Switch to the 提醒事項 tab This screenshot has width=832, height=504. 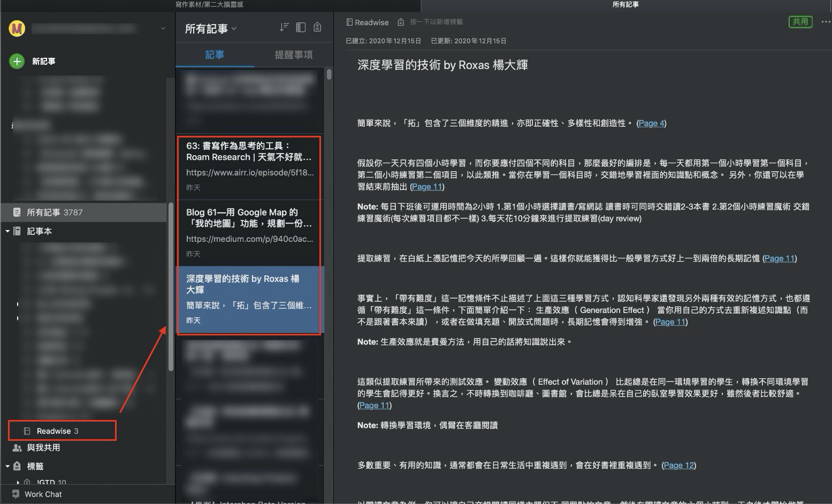(x=293, y=55)
